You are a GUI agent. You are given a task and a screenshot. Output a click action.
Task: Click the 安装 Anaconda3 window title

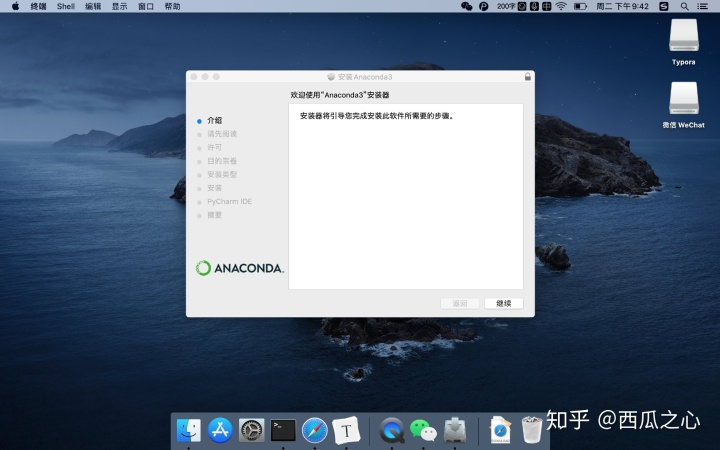365,77
